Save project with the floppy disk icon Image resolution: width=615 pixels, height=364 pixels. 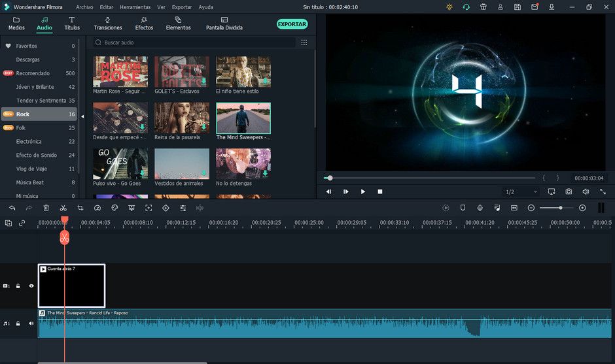point(518,7)
